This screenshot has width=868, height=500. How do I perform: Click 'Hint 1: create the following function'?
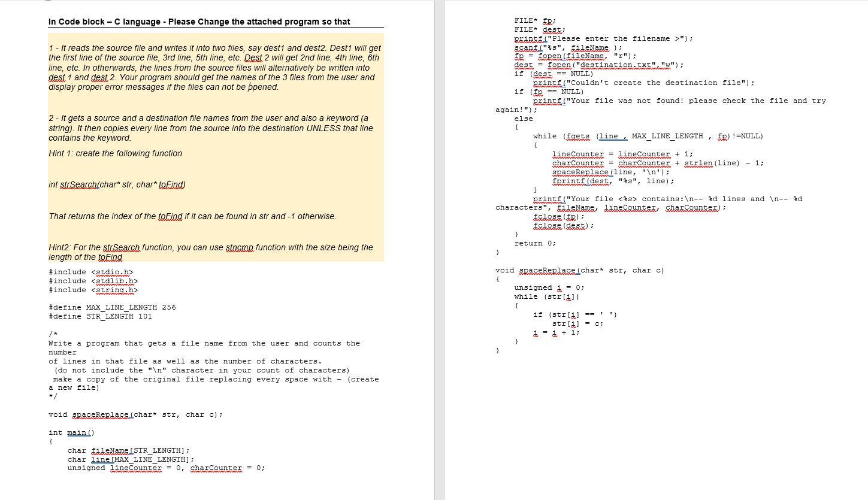pos(116,153)
